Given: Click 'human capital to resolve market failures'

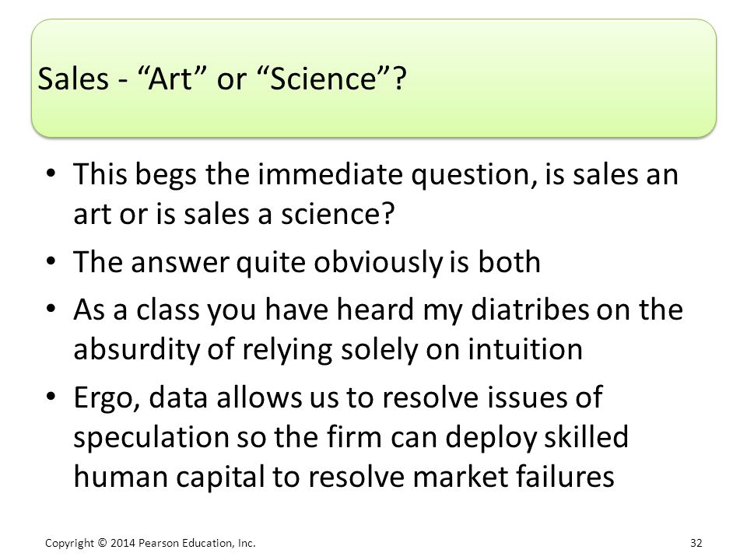Looking at the screenshot, I should pyautogui.click(x=344, y=476).
